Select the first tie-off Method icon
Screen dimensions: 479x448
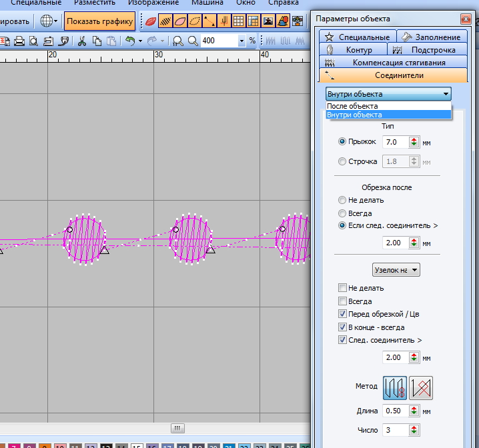[x=394, y=387]
